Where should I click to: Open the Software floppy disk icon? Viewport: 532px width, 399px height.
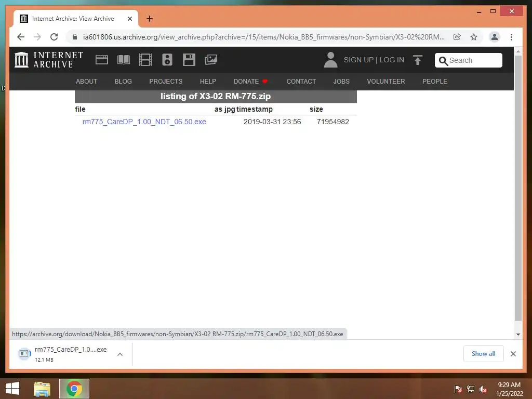coord(189,60)
